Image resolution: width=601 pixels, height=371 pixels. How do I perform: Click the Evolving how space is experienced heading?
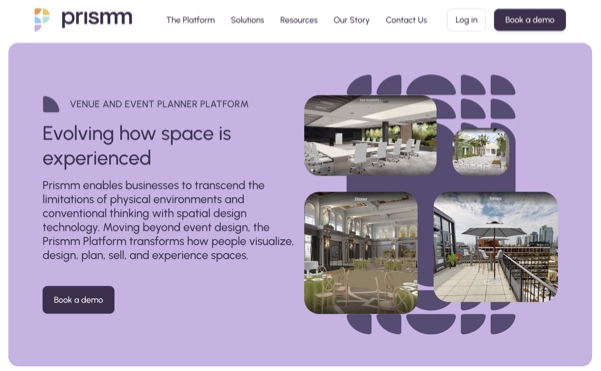coord(137,146)
